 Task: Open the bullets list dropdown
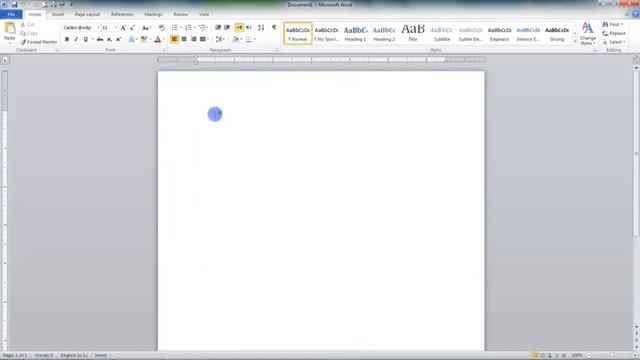click(181, 28)
